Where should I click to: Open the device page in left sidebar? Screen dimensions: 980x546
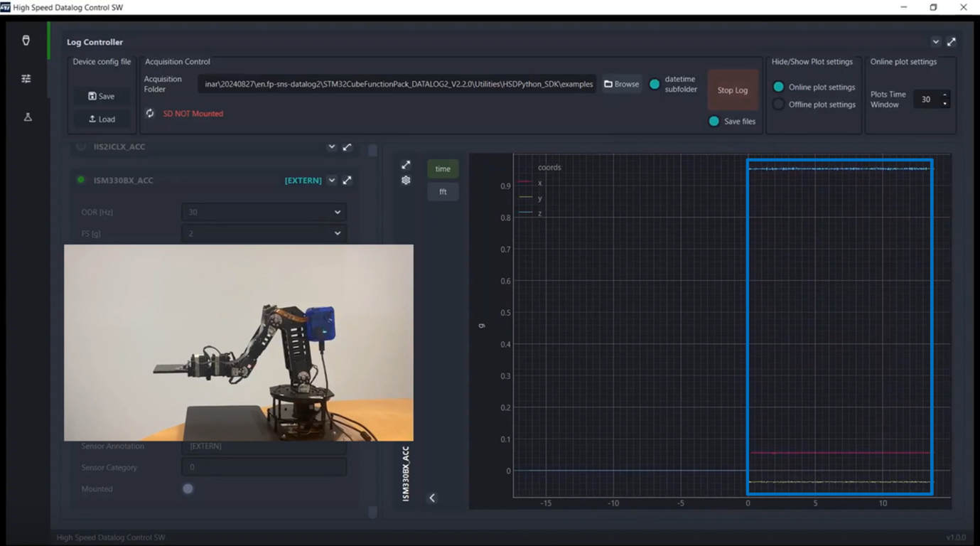click(26, 41)
